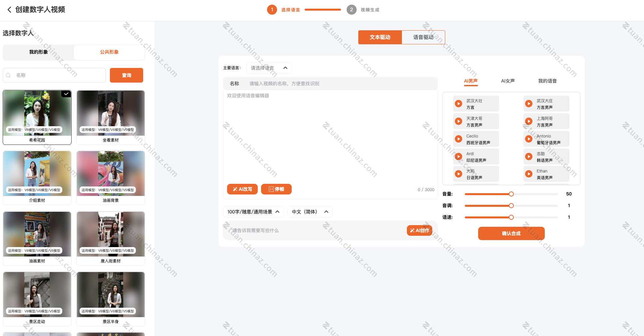This screenshot has height=336, width=644.
Task: Open the AI女声 voice tab
Action: click(508, 81)
